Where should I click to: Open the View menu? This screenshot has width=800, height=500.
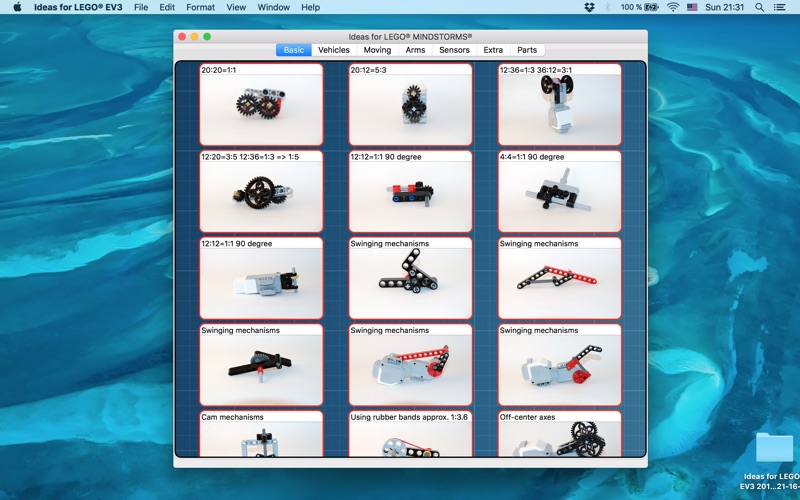click(236, 7)
